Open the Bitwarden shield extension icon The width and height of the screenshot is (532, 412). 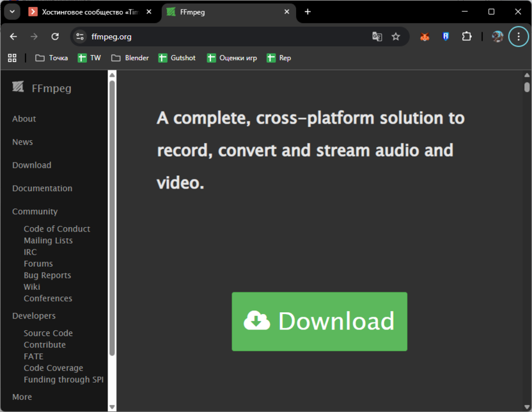pyautogui.click(x=446, y=36)
